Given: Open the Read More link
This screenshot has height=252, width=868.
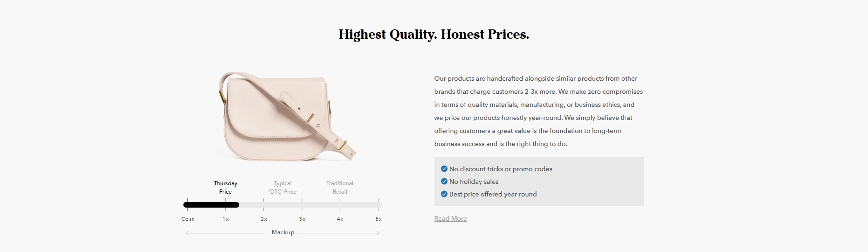Looking at the screenshot, I should tap(450, 218).
